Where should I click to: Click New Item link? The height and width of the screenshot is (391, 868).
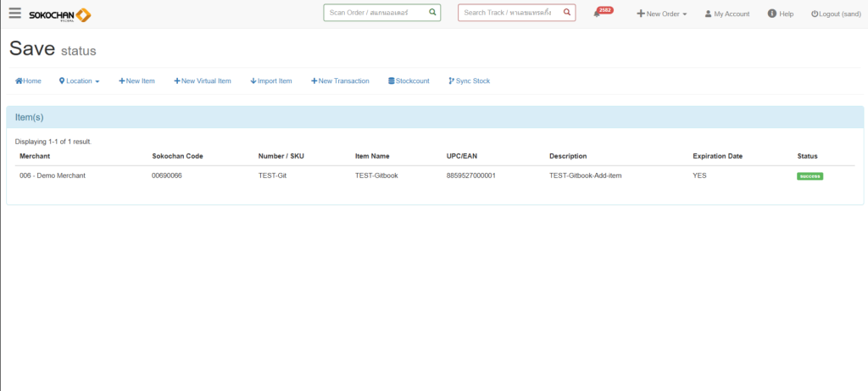pyautogui.click(x=136, y=81)
